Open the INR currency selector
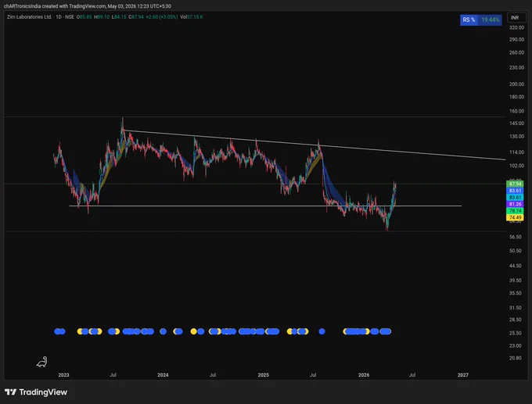The width and height of the screenshot is (532, 404). (515, 18)
